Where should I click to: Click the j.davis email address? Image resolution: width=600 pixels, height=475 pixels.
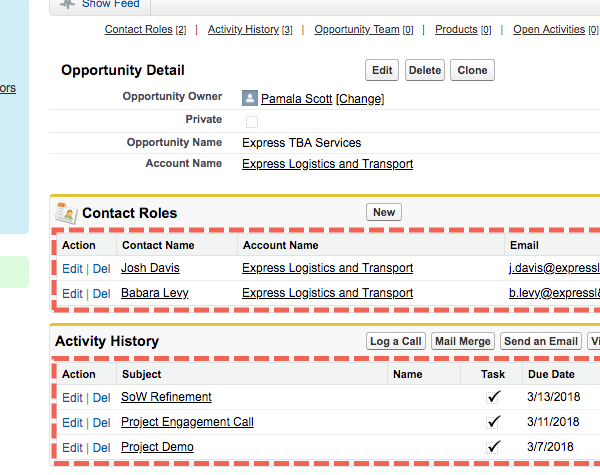click(554, 268)
